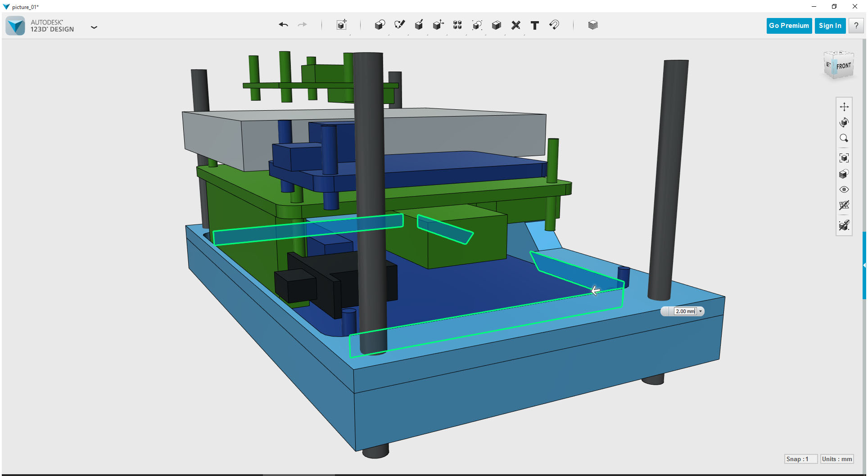
Task: Open the Sketch tools menu
Action: click(x=399, y=25)
